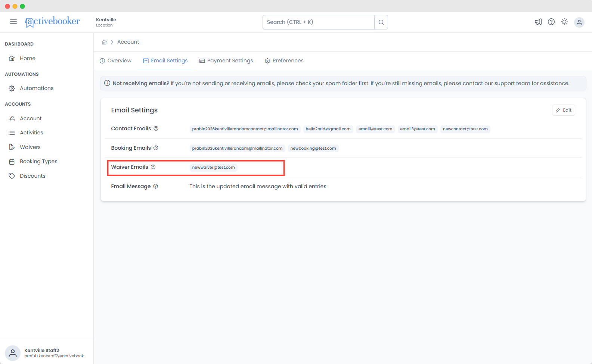This screenshot has height=364, width=592.
Task: Open Account in sidebar
Action: click(x=31, y=118)
